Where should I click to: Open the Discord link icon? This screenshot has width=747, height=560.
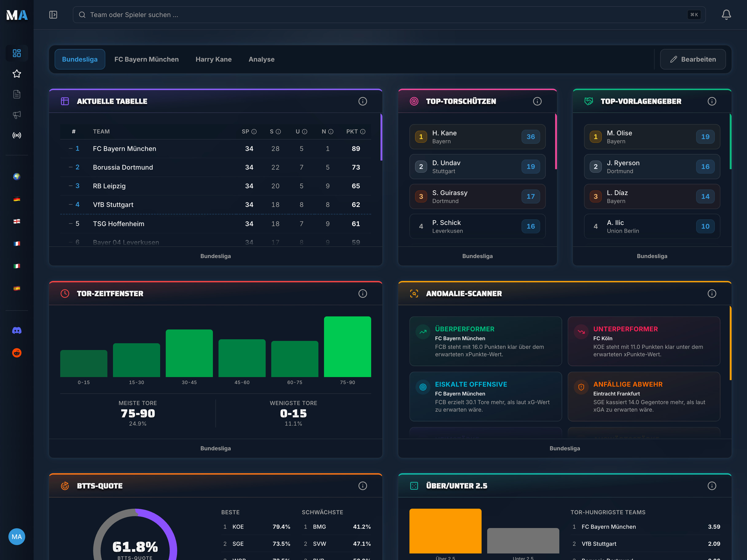coord(17,330)
